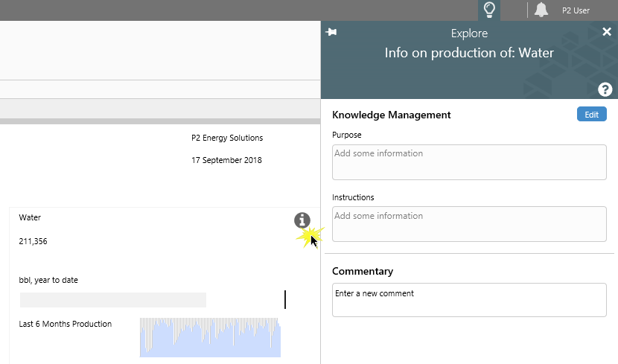Image resolution: width=618 pixels, height=364 pixels.
Task: Click the lightbulb Explore icon
Action: click(x=489, y=10)
